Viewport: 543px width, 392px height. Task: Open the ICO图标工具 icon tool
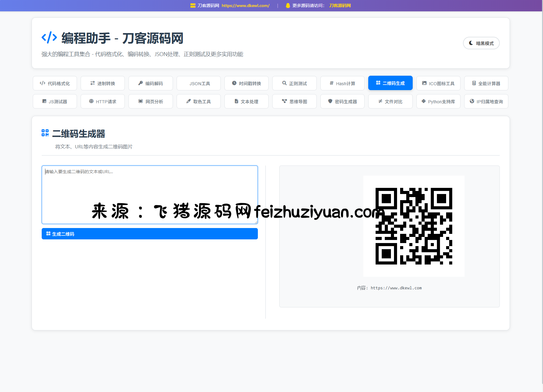point(438,83)
